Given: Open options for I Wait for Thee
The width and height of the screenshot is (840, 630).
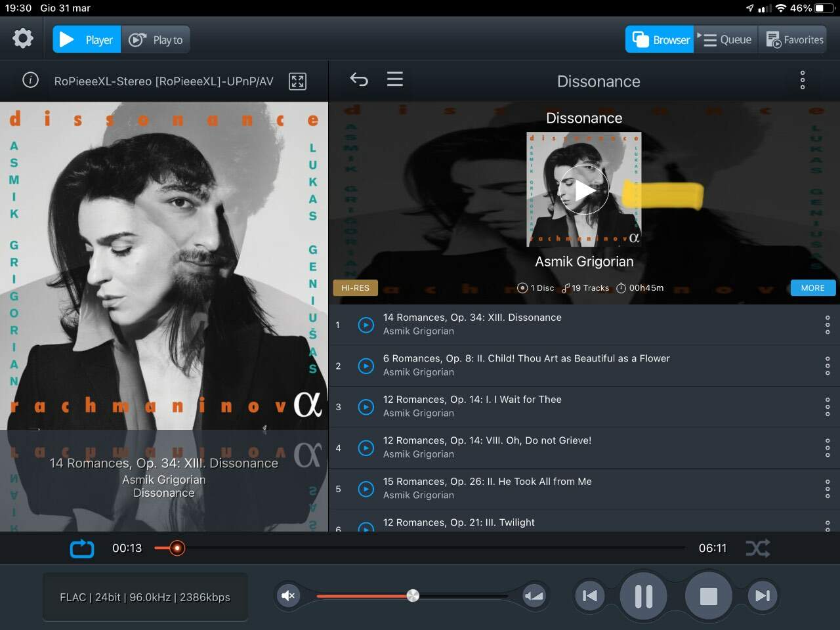Looking at the screenshot, I should click(828, 407).
